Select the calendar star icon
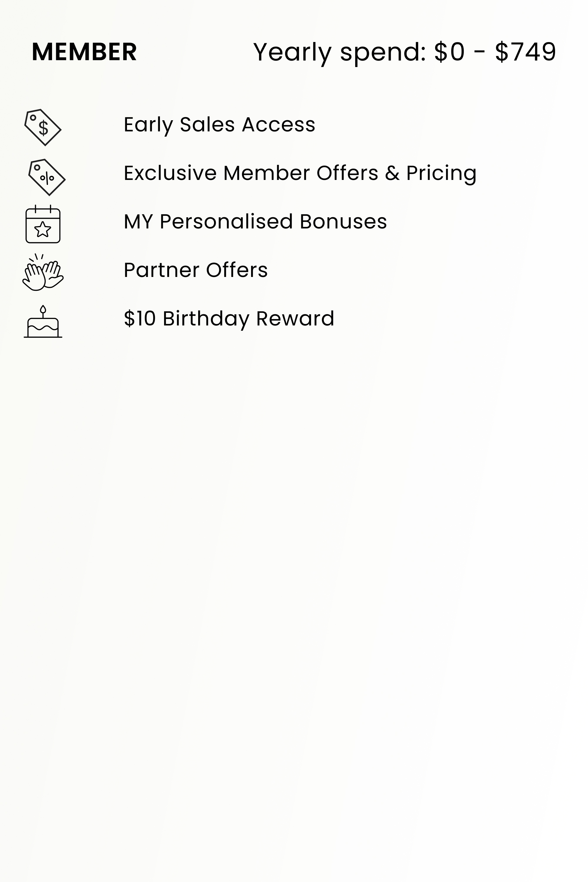The width and height of the screenshot is (588, 882). (x=43, y=224)
